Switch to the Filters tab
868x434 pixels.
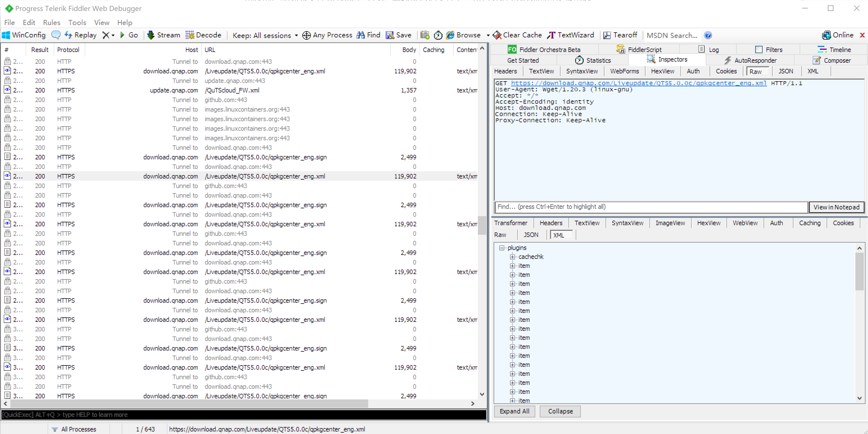click(x=769, y=50)
